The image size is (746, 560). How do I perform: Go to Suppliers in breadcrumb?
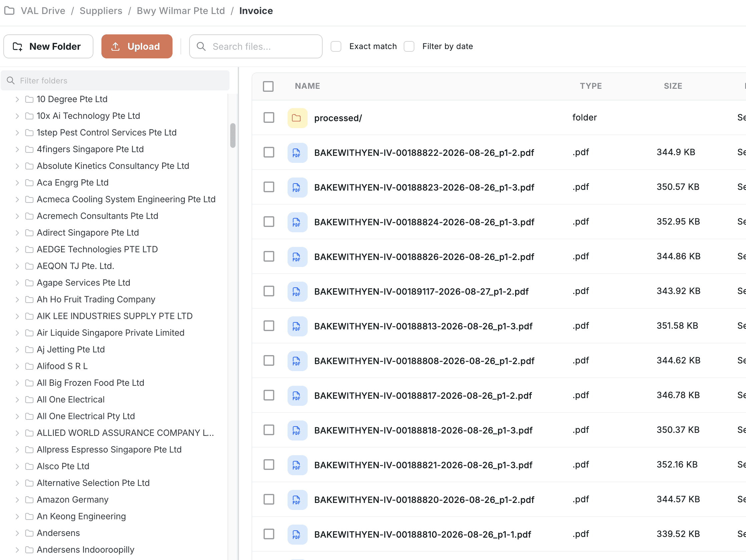pos(101,11)
